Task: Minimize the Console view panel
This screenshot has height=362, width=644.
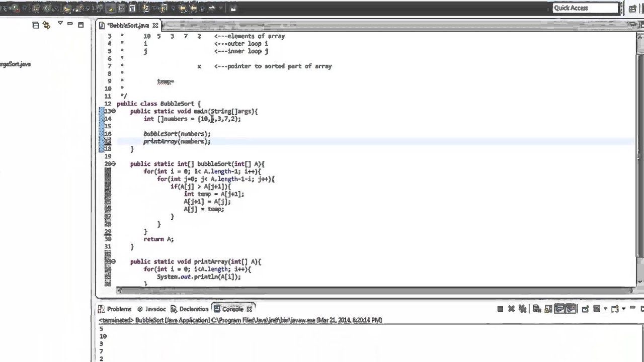Action: click(632, 307)
